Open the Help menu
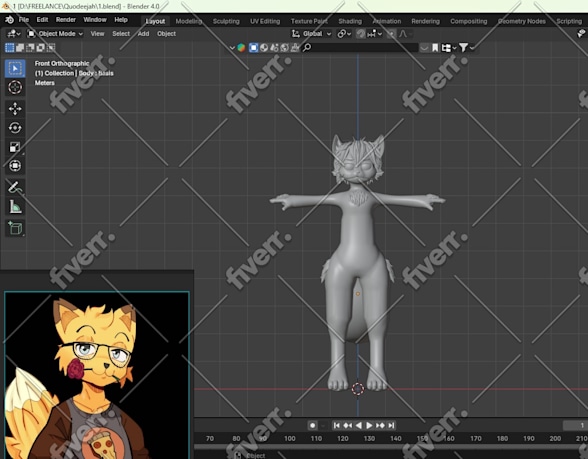Image resolution: width=588 pixels, height=459 pixels. point(121,20)
